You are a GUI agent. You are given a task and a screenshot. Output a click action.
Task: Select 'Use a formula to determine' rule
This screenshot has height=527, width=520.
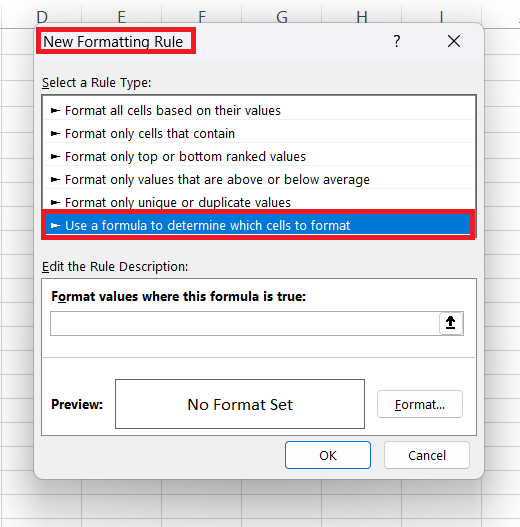(x=258, y=225)
